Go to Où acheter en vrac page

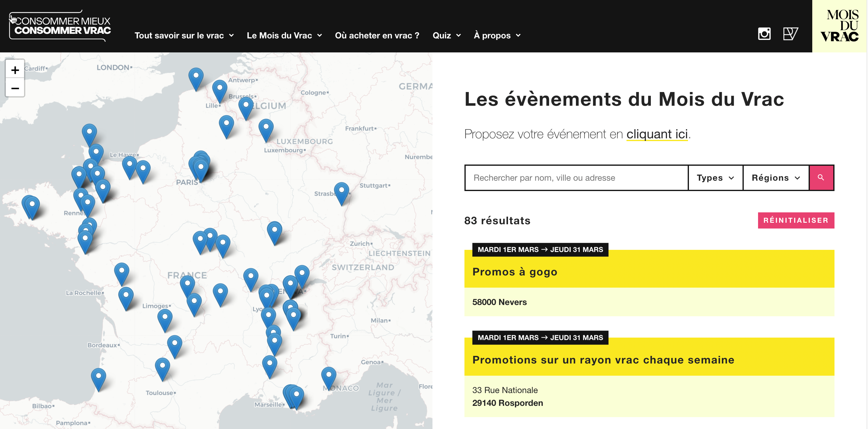click(x=377, y=35)
